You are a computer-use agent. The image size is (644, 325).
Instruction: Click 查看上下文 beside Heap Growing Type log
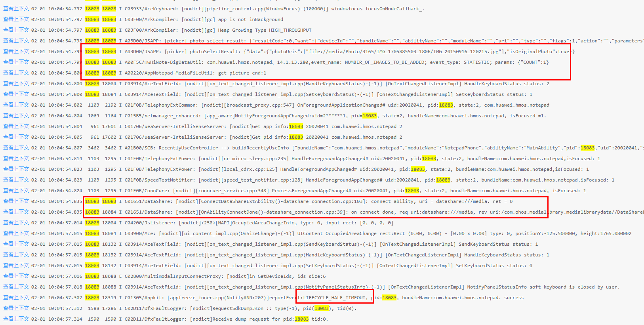tap(16, 30)
